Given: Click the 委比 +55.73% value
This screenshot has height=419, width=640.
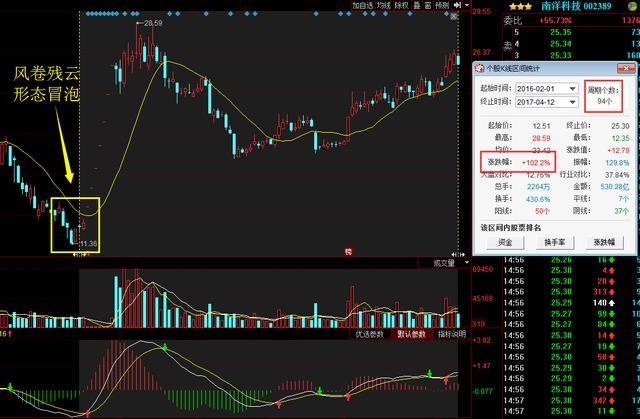Looking at the screenshot, I should pos(555,20).
